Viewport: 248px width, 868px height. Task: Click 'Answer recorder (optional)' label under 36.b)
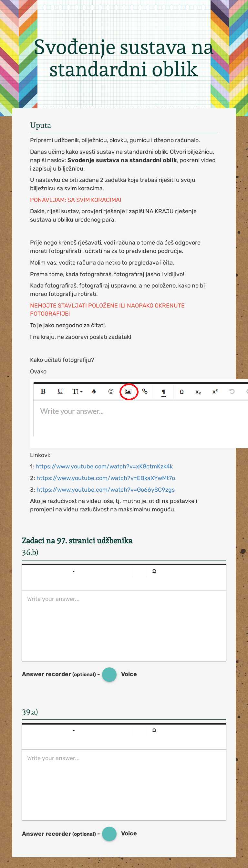(59, 674)
